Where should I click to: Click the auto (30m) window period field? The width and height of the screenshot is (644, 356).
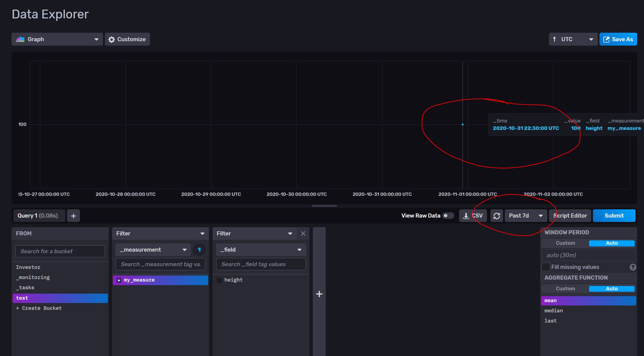[589, 255]
